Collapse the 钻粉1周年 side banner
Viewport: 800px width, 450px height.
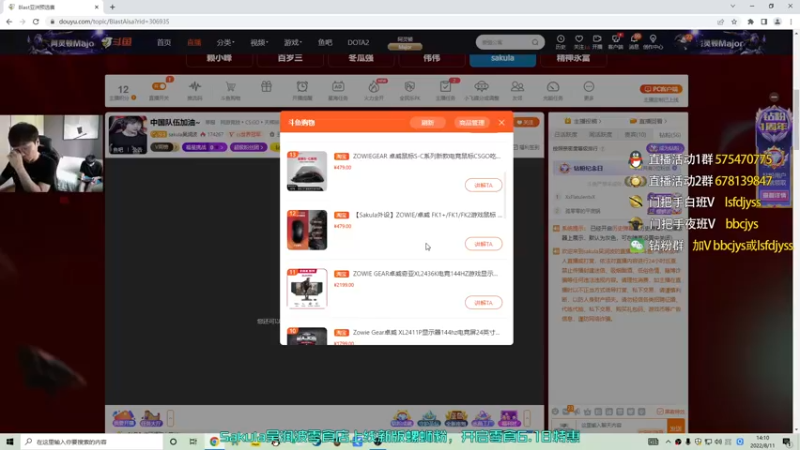774,97
